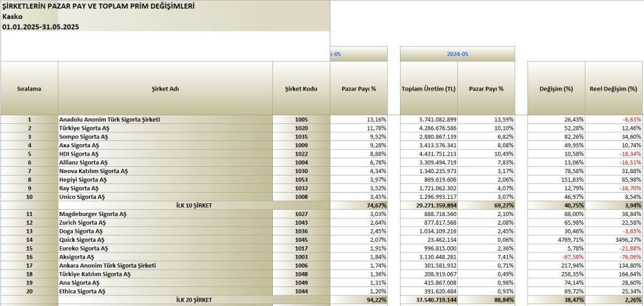
Task: Select the 'Zurich Sigorta AŞ' cell
Action: tap(165, 222)
